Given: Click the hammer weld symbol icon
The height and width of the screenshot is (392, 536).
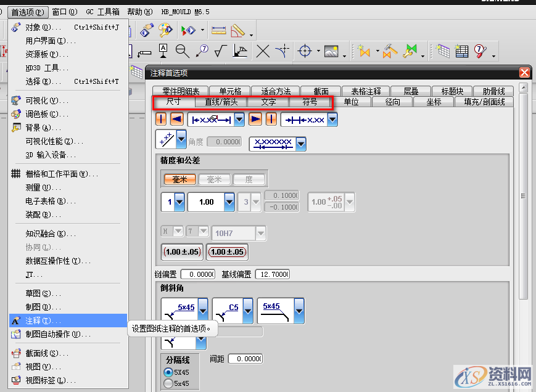Looking at the screenshot, I should click(389, 51).
